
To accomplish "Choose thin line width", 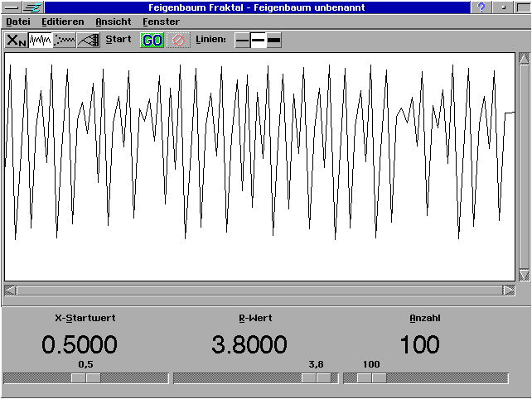I will coord(242,40).
